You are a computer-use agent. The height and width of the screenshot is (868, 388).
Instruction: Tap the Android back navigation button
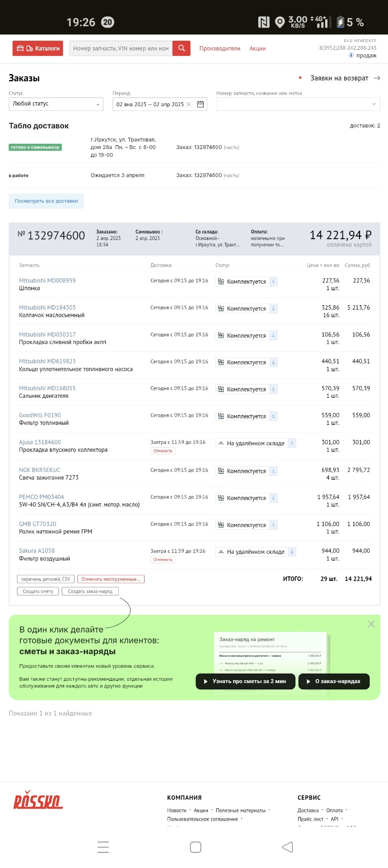(x=287, y=847)
